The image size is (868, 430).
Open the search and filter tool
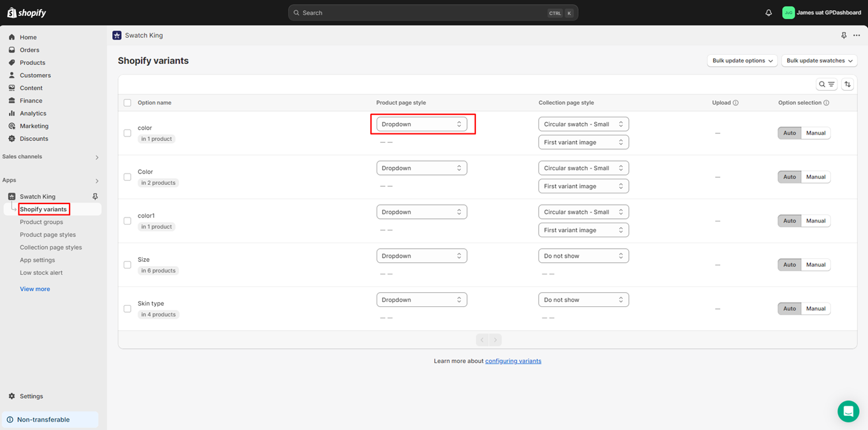[x=827, y=84]
